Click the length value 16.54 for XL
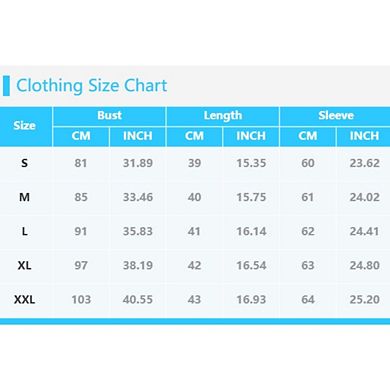The width and height of the screenshot is (390, 390). [x=251, y=265]
